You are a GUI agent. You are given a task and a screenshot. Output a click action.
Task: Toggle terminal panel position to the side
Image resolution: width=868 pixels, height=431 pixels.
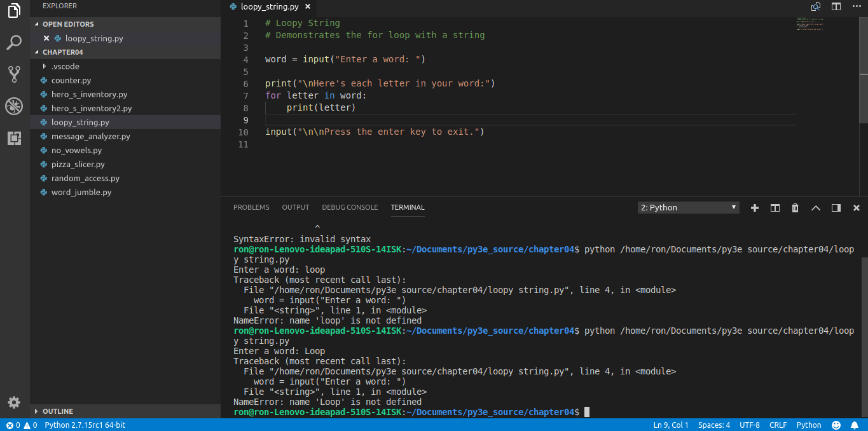click(x=836, y=208)
